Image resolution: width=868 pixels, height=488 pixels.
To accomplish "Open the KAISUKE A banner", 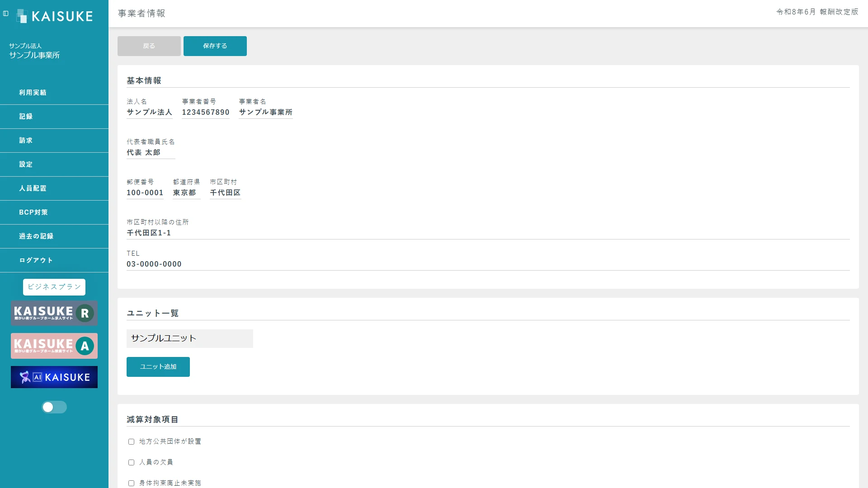I will pyautogui.click(x=54, y=346).
